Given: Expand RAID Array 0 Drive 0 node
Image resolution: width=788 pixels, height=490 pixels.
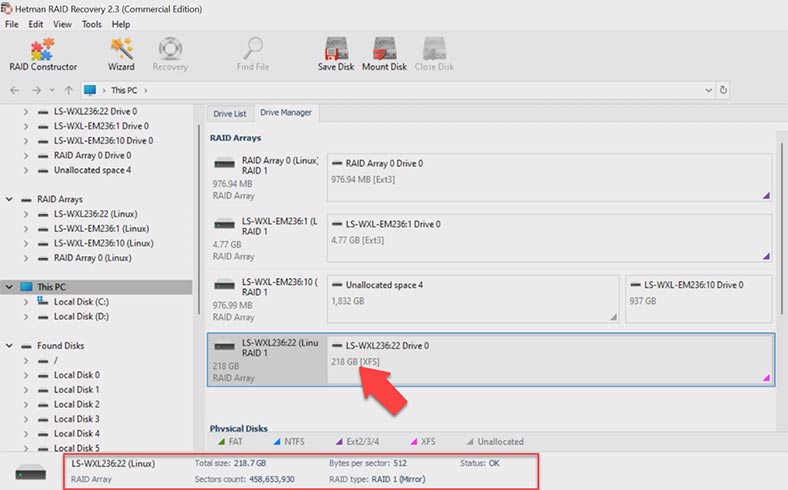Looking at the screenshot, I should (x=26, y=156).
